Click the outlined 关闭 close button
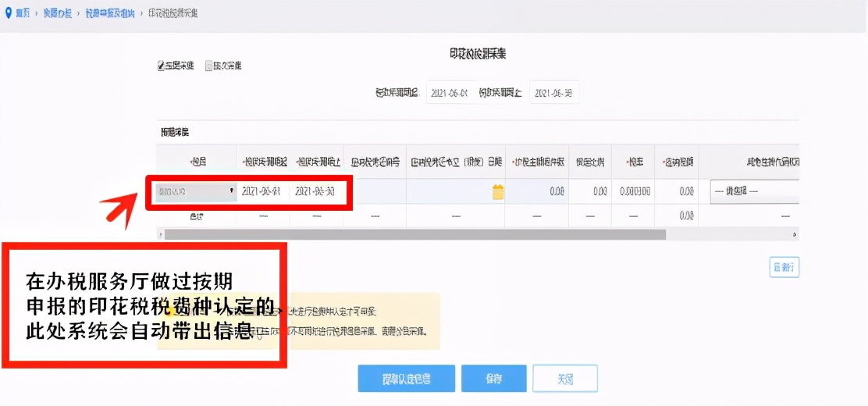 click(565, 379)
